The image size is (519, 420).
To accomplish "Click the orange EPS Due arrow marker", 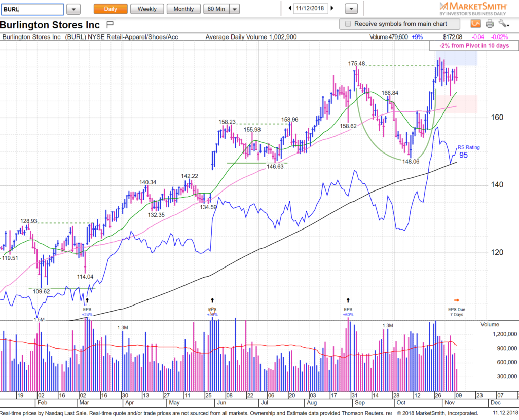I will tap(457, 300).
